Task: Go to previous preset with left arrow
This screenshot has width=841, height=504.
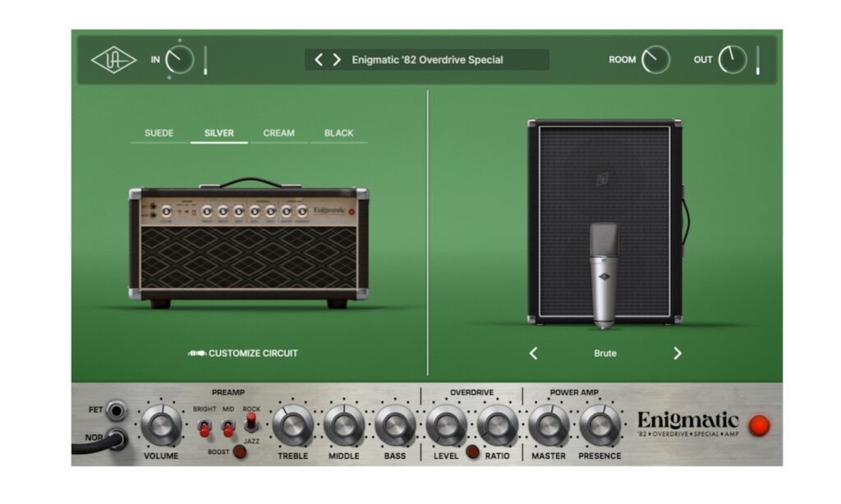Action: tap(319, 60)
